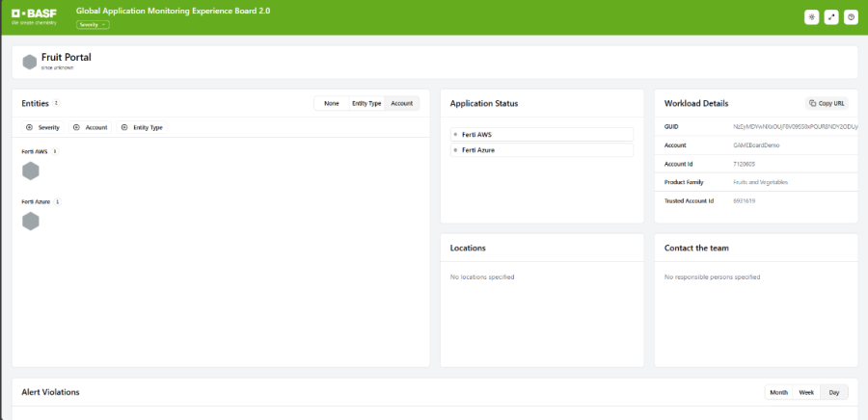This screenshot has width=868, height=420.
Task: Open the Severity dropdown in the header
Action: (93, 25)
